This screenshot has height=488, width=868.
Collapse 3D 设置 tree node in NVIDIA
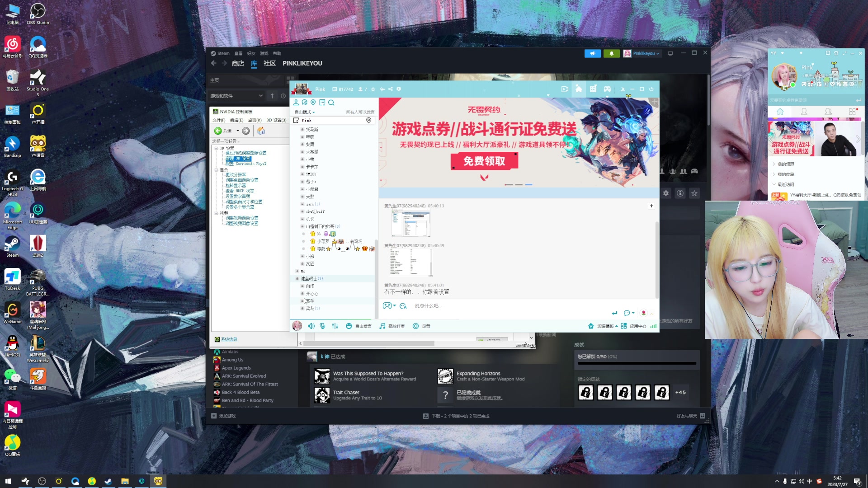(x=216, y=148)
